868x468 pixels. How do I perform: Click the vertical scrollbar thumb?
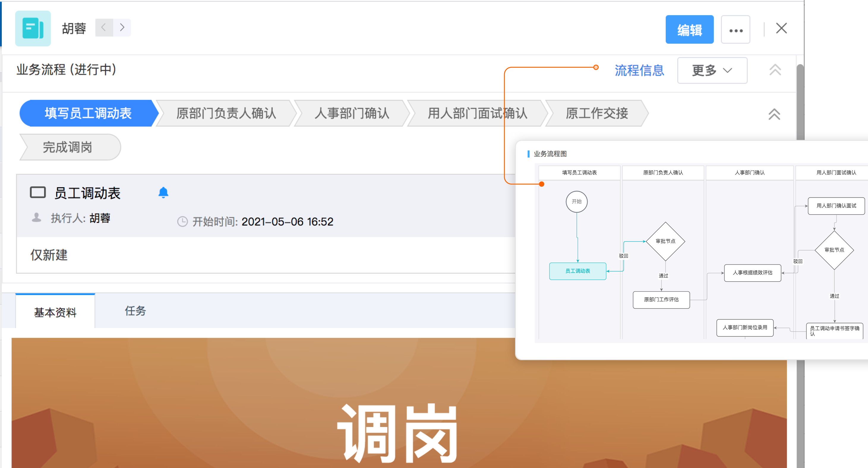800,102
